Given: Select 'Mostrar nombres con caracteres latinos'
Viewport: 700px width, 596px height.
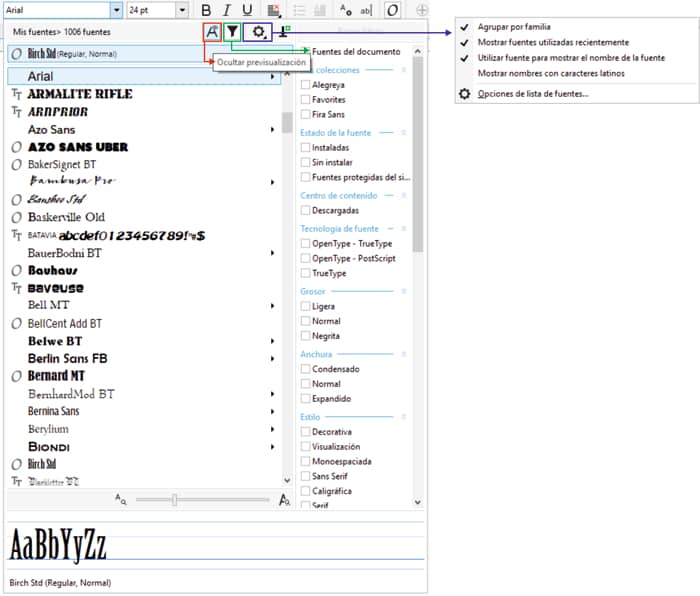Looking at the screenshot, I should tap(552, 73).
